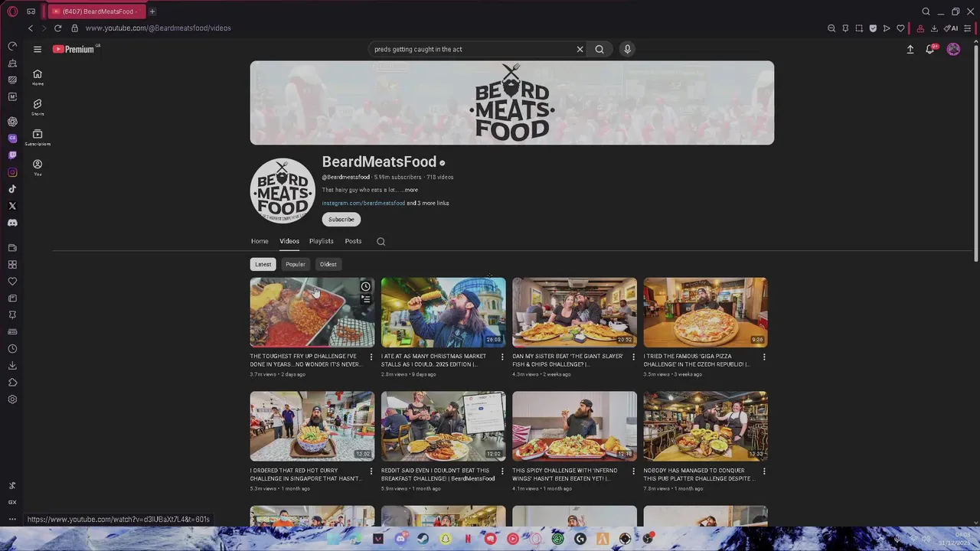The height and width of the screenshot is (551, 980).
Task: Open the You page in mini guide
Action: click(x=38, y=168)
